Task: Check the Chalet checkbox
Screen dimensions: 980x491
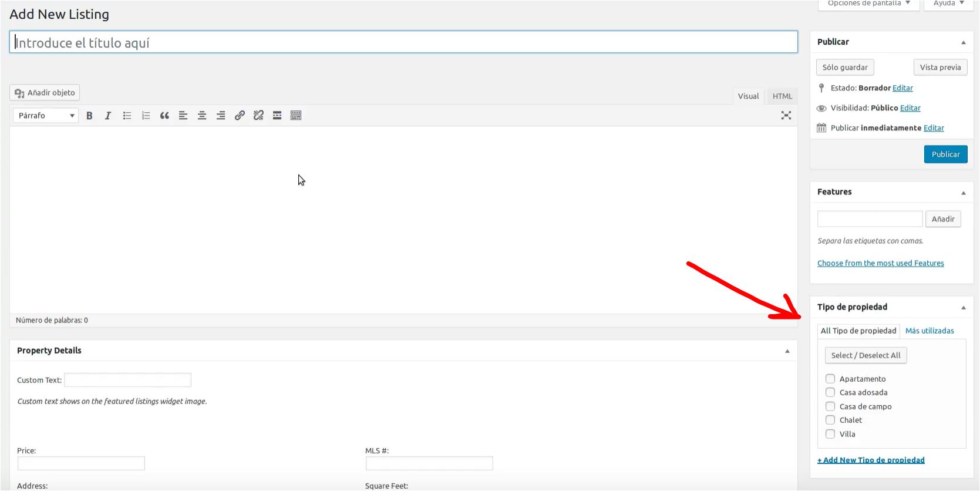Action: click(830, 420)
